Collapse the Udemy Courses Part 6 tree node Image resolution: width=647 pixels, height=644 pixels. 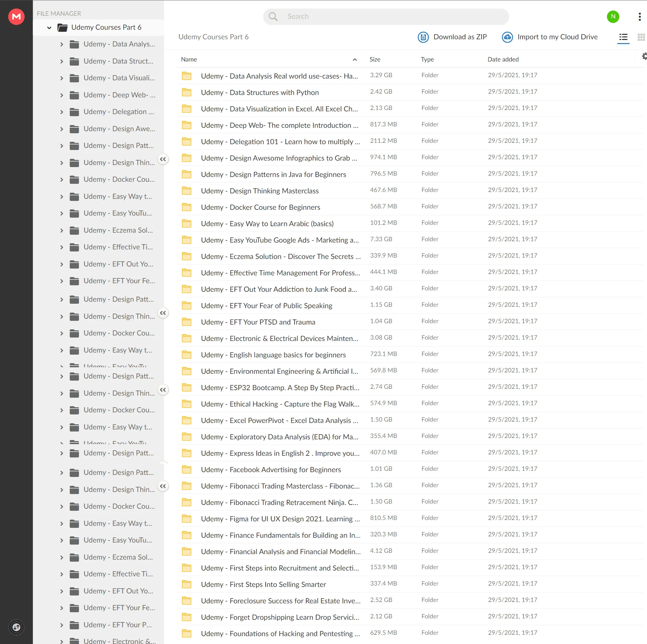[49, 28]
